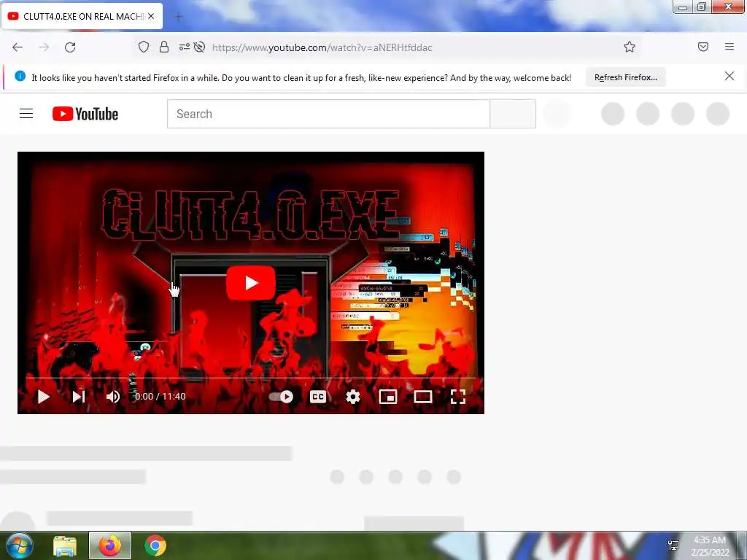The height and width of the screenshot is (560, 747).
Task: Go back to the previous page
Action: [x=18, y=47]
